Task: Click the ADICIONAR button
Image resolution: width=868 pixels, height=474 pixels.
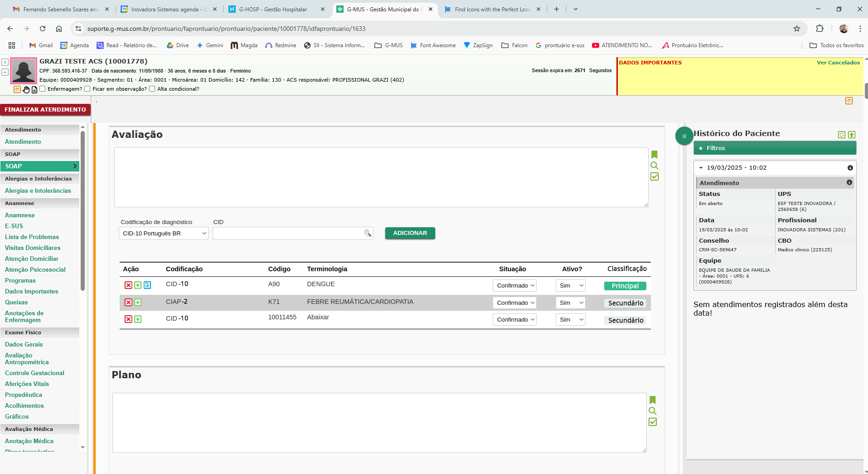Action: 410,233
